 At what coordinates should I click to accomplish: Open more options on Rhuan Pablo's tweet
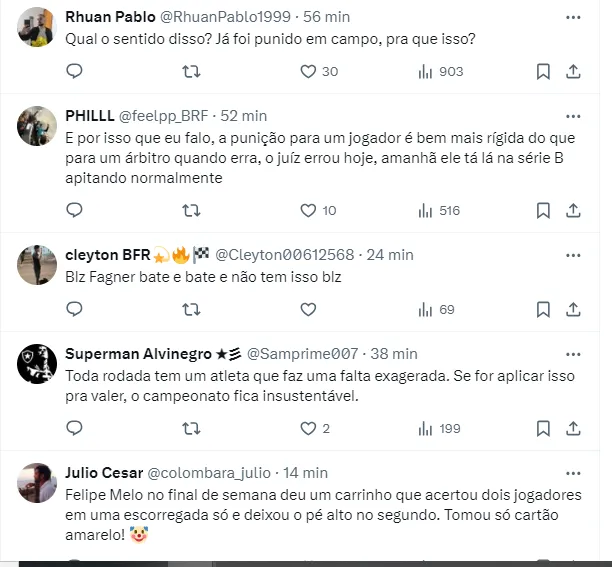coord(573,17)
